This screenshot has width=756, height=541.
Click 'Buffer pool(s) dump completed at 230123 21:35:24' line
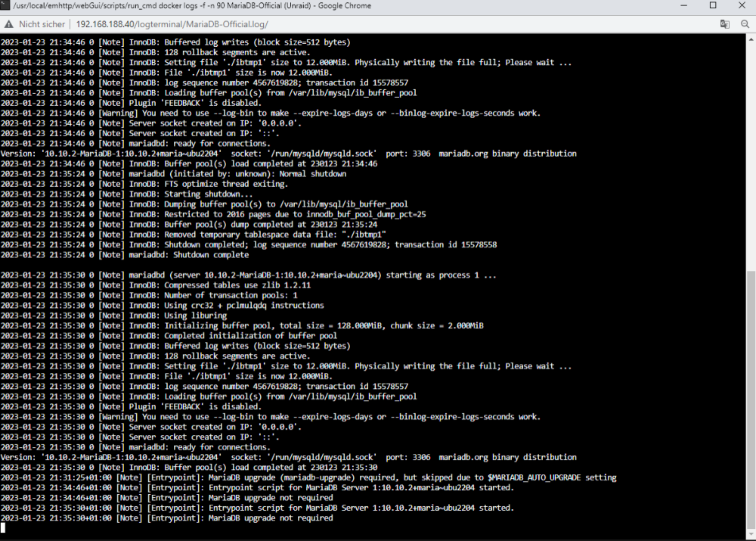189,225
